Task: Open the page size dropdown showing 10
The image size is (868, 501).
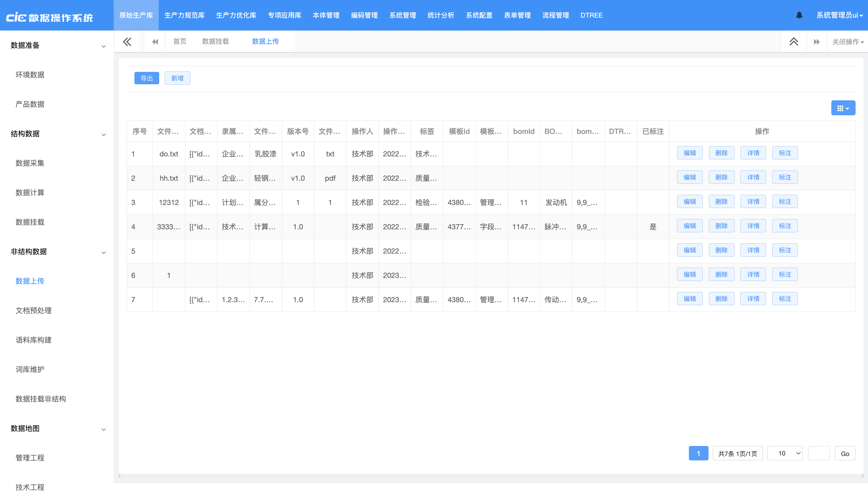Action: coord(785,453)
